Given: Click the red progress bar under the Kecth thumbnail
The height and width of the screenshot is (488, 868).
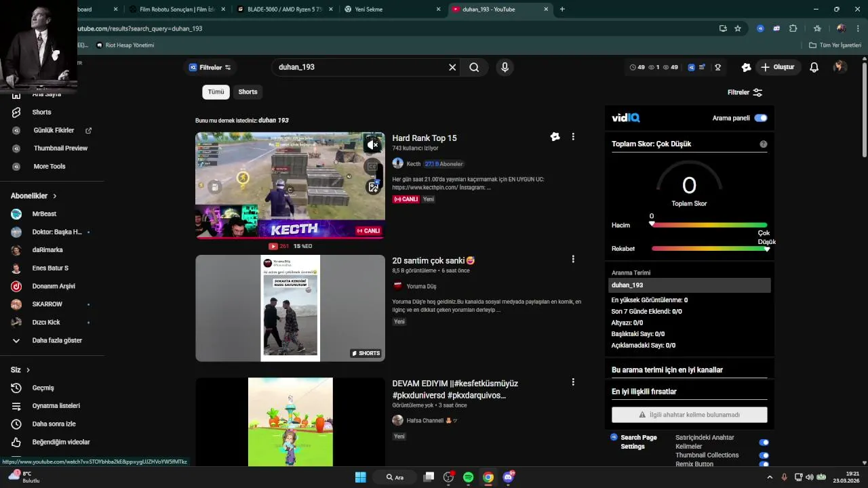Looking at the screenshot, I should pos(290,238).
